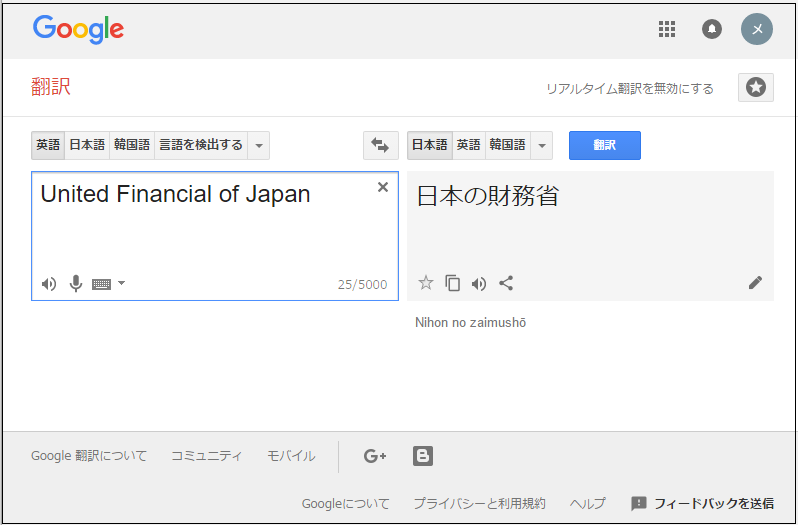Screen dimensions: 798x525
Task: Suggest an edit with pencil icon
Action: pyautogui.click(x=755, y=283)
